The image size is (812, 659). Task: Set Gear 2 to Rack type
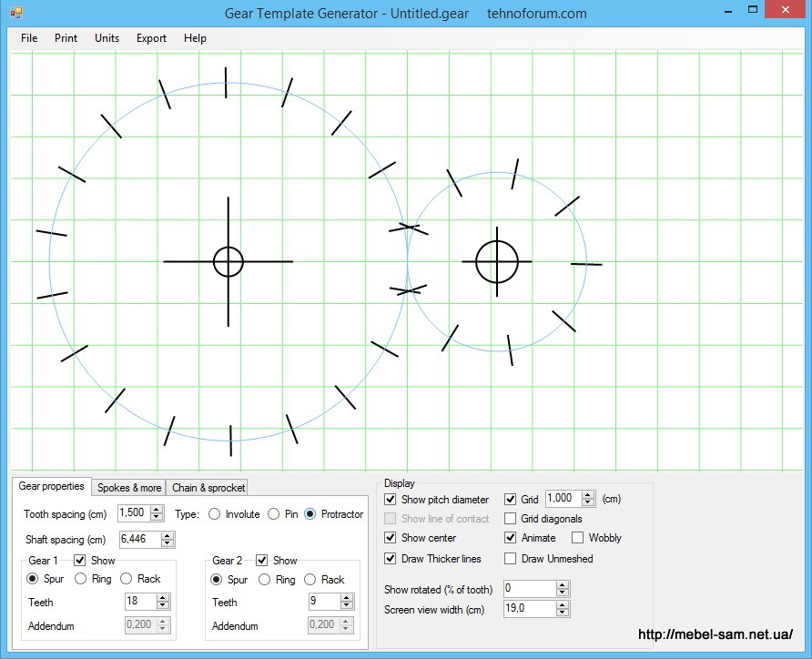(310, 580)
